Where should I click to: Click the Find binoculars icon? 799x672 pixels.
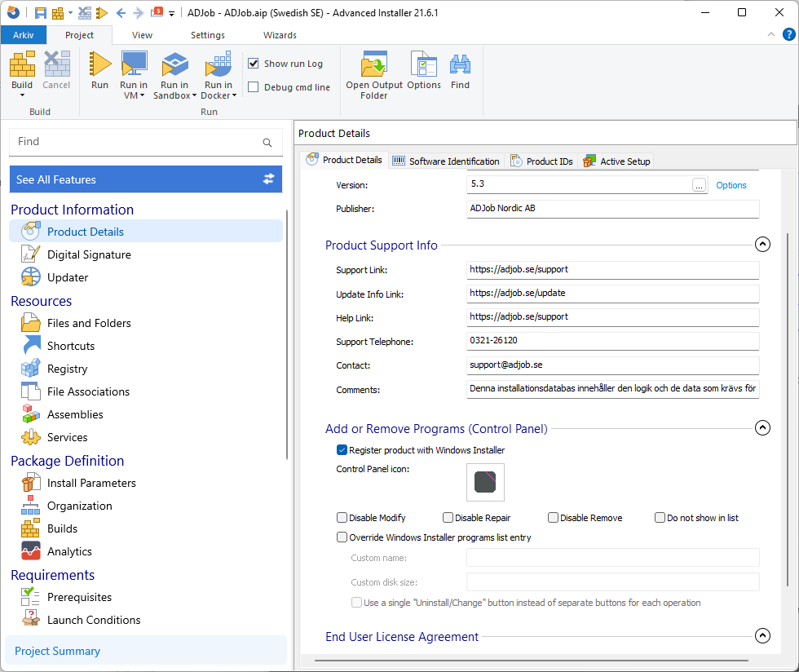(x=460, y=64)
